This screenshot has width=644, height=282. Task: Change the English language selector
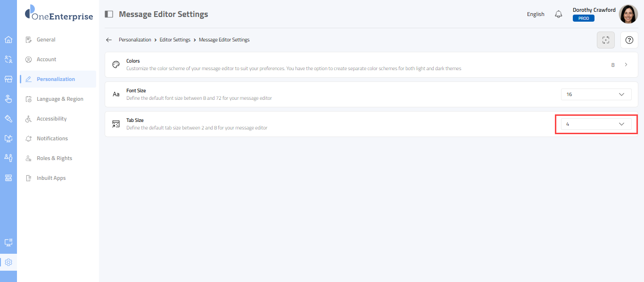(536, 14)
